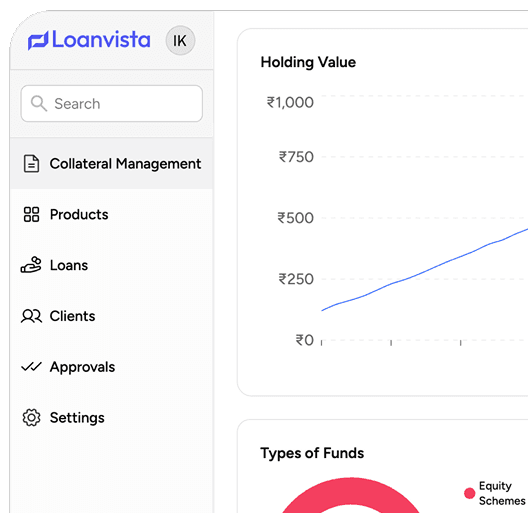Click the ₹500 axis label
This screenshot has height=513, width=528.
point(295,218)
